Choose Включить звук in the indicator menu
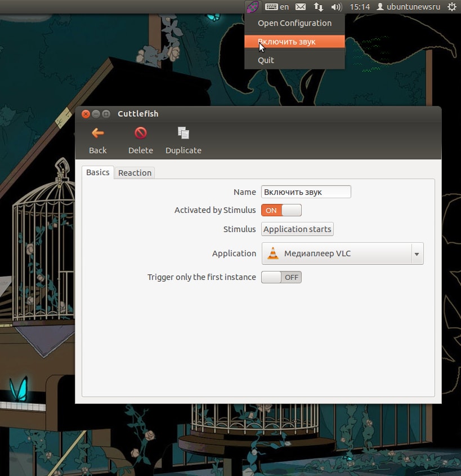 [x=294, y=42]
